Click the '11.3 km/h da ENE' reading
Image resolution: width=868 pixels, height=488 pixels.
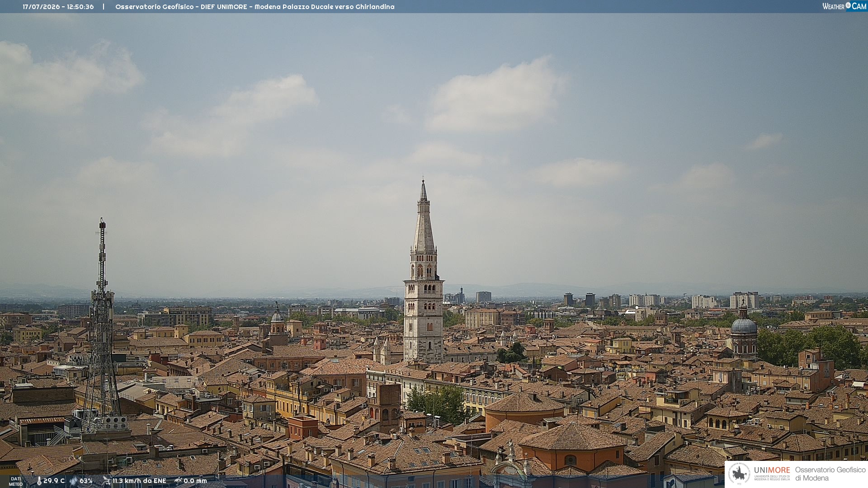pyautogui.click(x=139, y=481)
